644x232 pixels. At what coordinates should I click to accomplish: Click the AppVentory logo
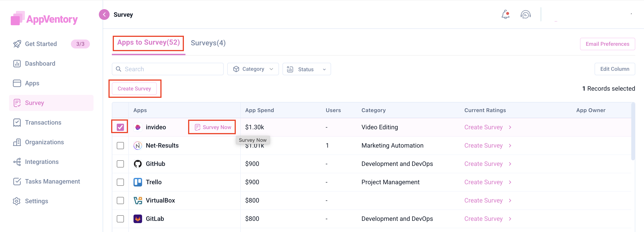pyautogui.click(x=44, y=19)
